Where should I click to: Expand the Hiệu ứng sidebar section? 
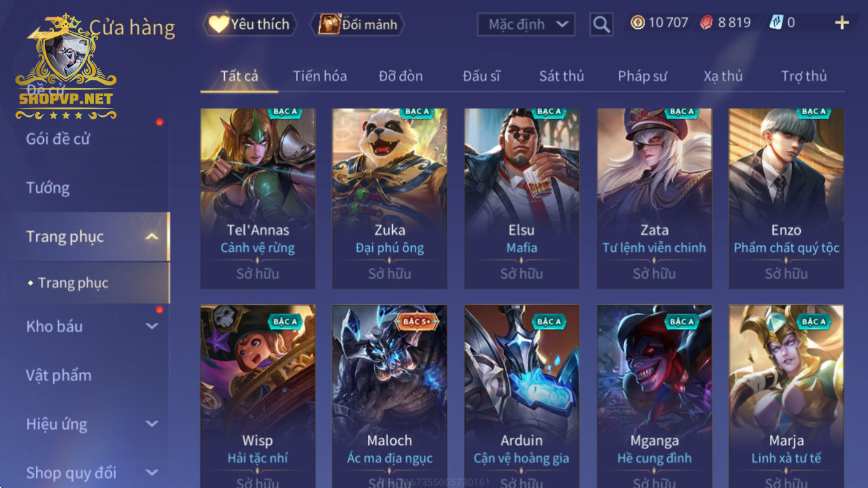click(x=151, y=424)
